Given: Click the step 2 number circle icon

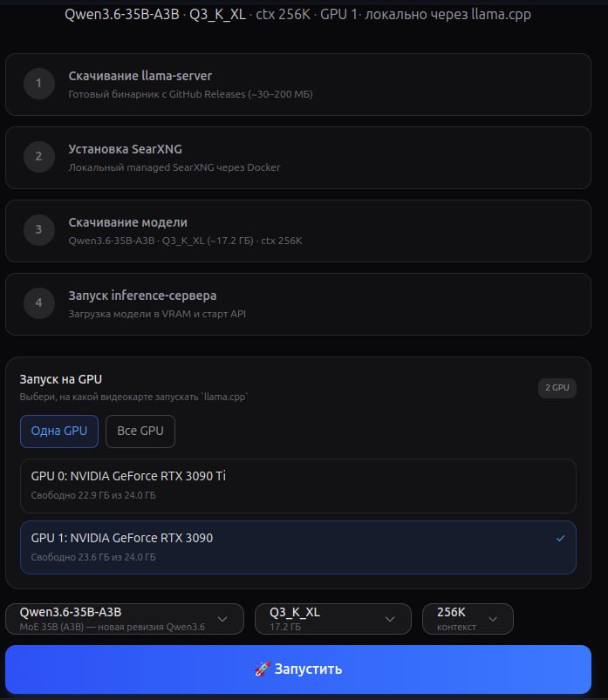Looking at the screenshot, I should tap(39, 157).
